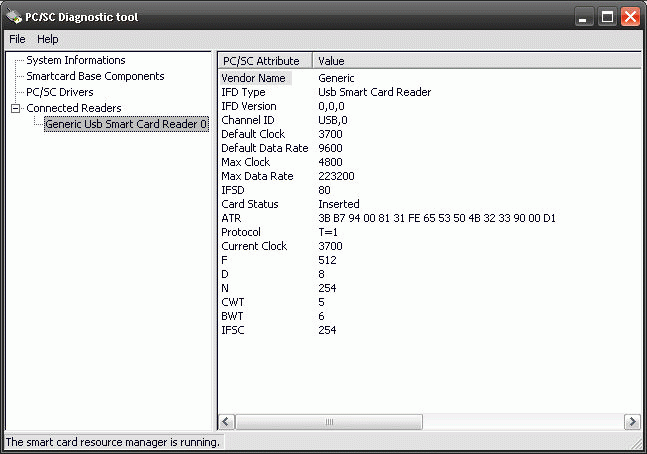Close the PC/SC Diagnostic tool window
This screenshot has height=454, width=647.
(x=630, y=17)
